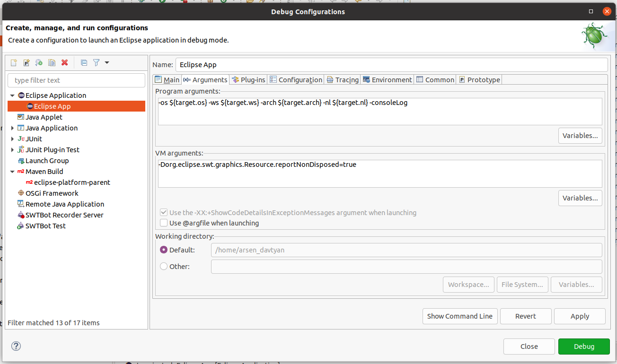Close the Debug Configurations dialog

pyautogui.click(x=529, y=347)
